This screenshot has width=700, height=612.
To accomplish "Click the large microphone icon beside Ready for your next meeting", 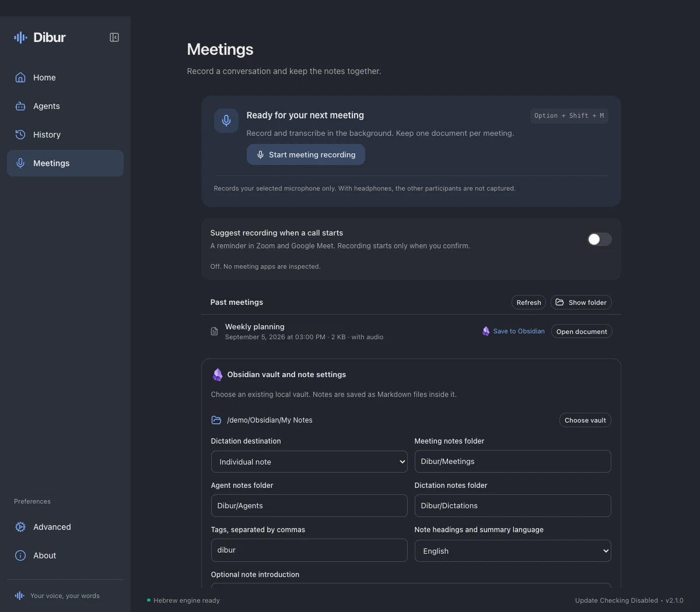I will pyautogui.click(x=226, y=121).
